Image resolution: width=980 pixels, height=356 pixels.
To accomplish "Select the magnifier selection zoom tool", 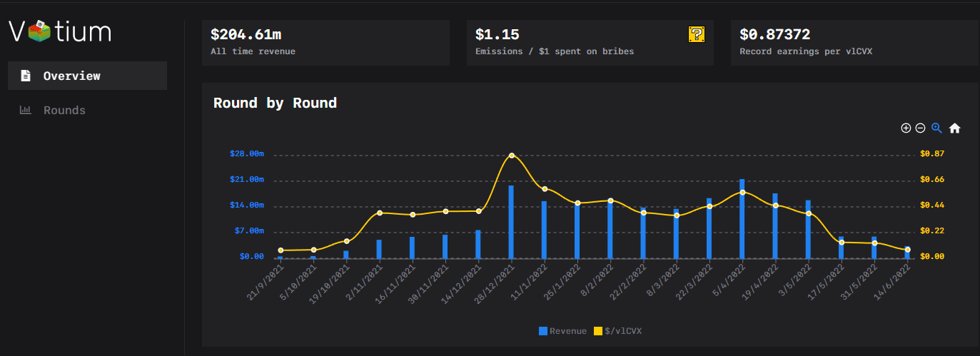I will pyautogui.click(x=936, y=128).
